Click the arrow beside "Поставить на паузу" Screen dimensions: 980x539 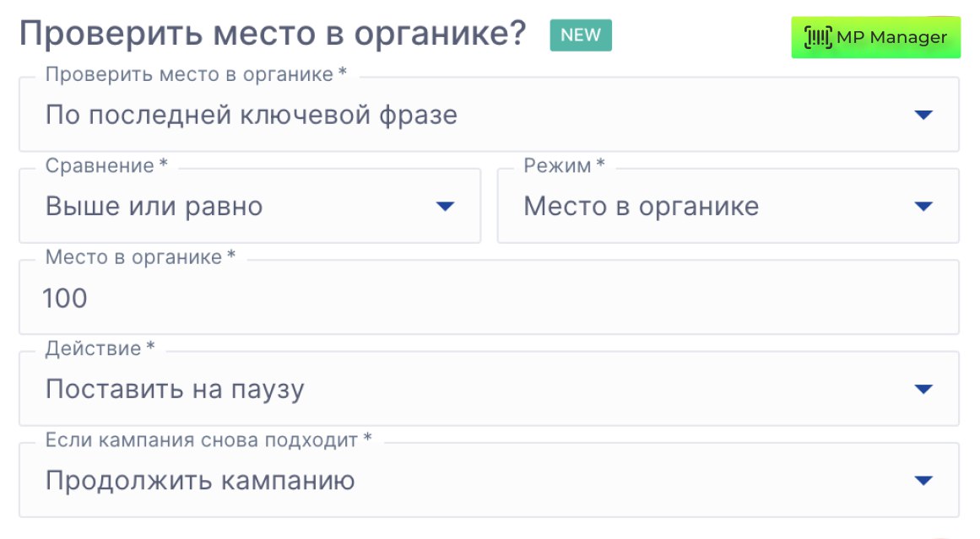[x=923, y=389]
